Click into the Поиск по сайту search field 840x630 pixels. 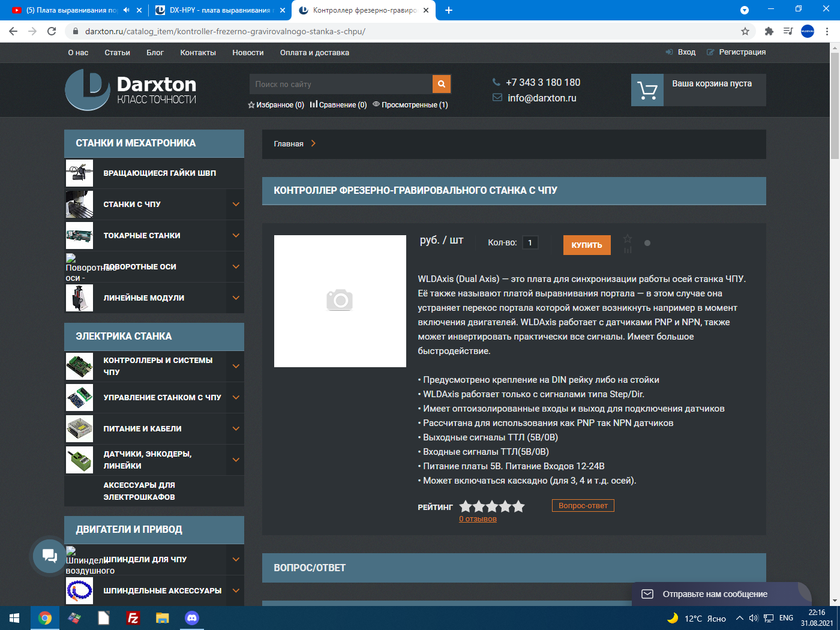(x=341, y=84)
